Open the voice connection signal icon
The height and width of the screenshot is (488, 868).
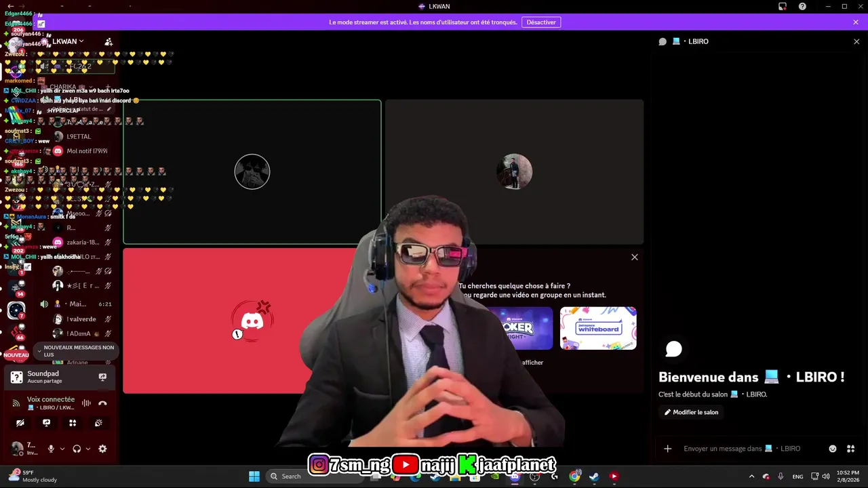coord(17,403)
